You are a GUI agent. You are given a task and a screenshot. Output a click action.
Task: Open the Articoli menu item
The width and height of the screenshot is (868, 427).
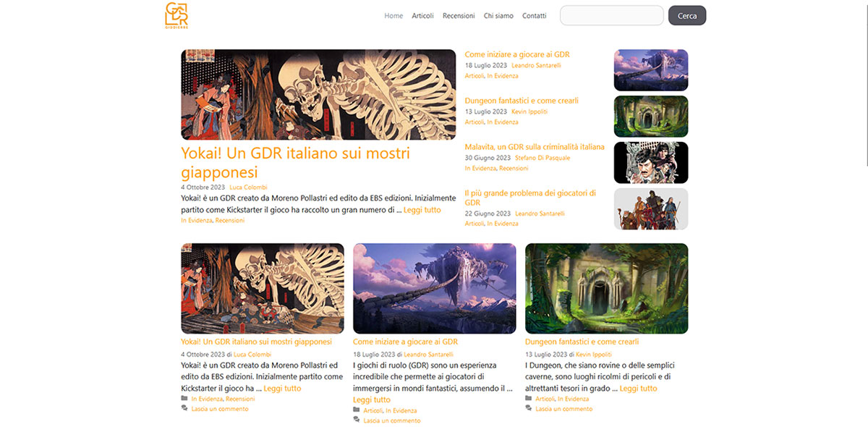(422, 15)
